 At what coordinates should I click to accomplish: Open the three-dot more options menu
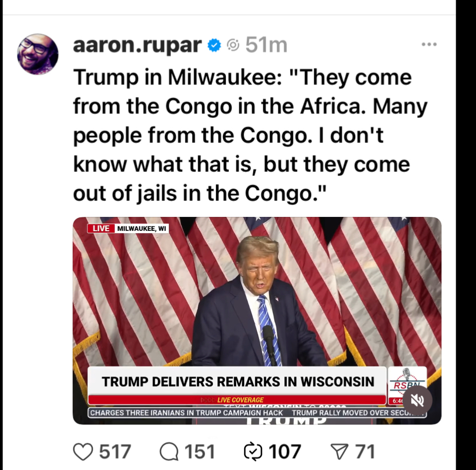pos(429,45)
